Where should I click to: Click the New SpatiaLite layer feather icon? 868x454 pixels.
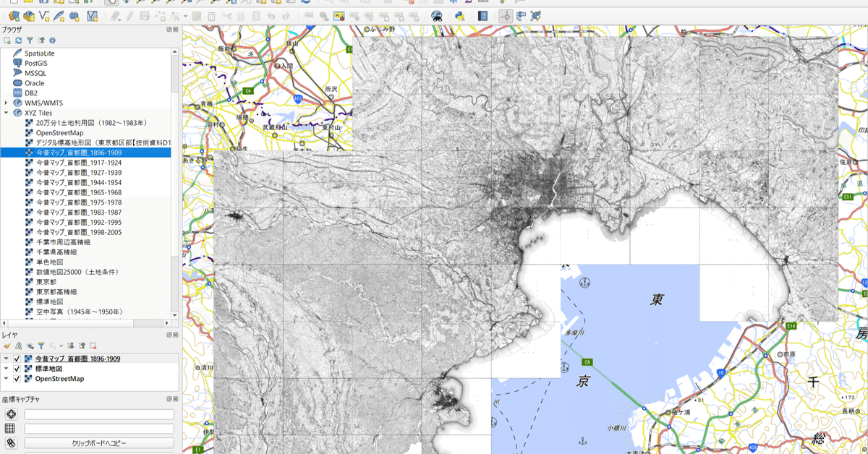(x=59, y=16)
